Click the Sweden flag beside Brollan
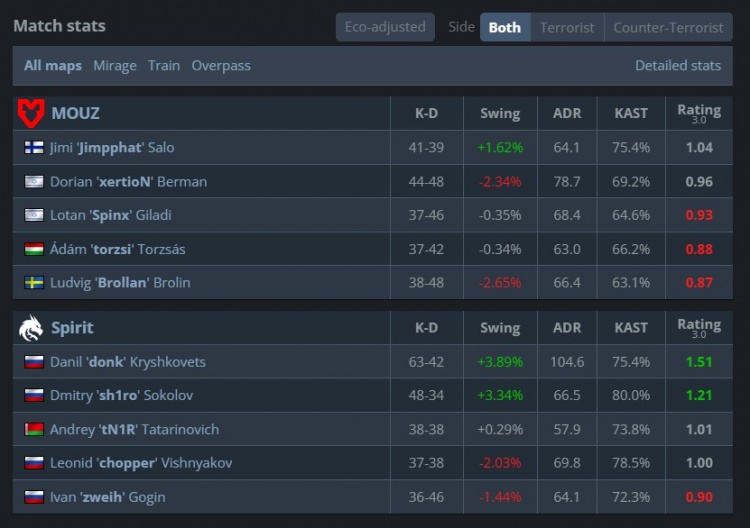Image resolution: width=750 pixels, height=528 pixels. pyautogui.click(x=34, y=283)
